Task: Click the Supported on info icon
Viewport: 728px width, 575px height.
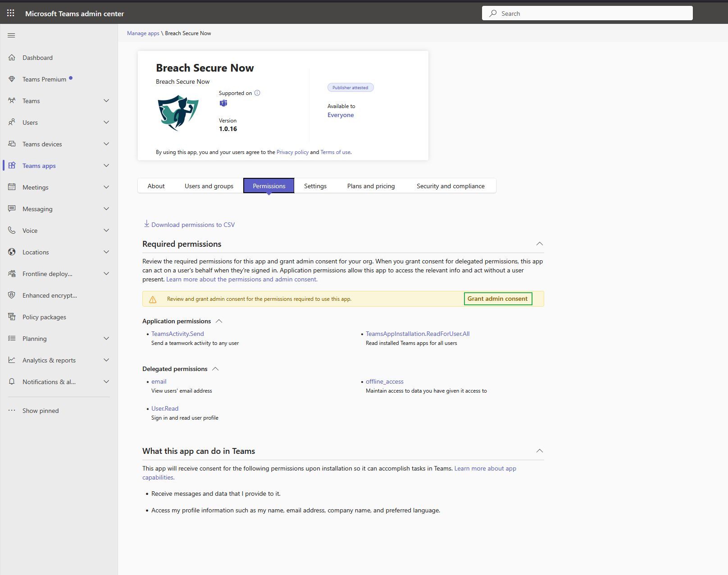Action: (257, 93)
